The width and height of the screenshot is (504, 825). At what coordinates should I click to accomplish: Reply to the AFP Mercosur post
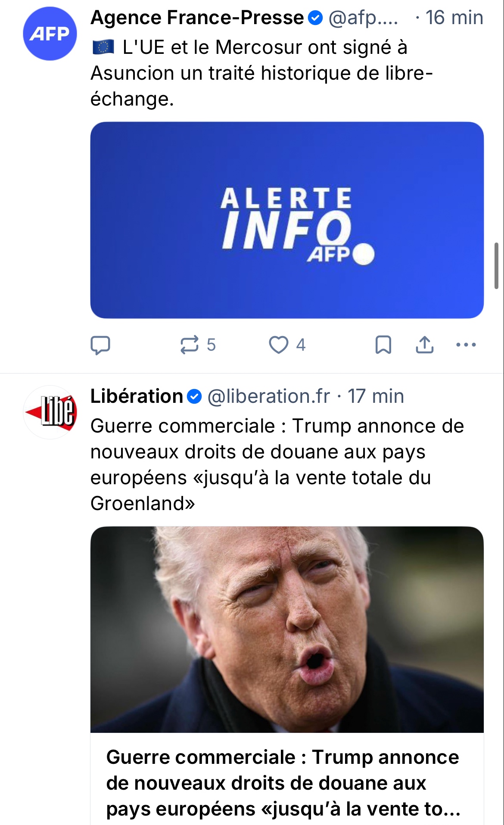[100, 345]
